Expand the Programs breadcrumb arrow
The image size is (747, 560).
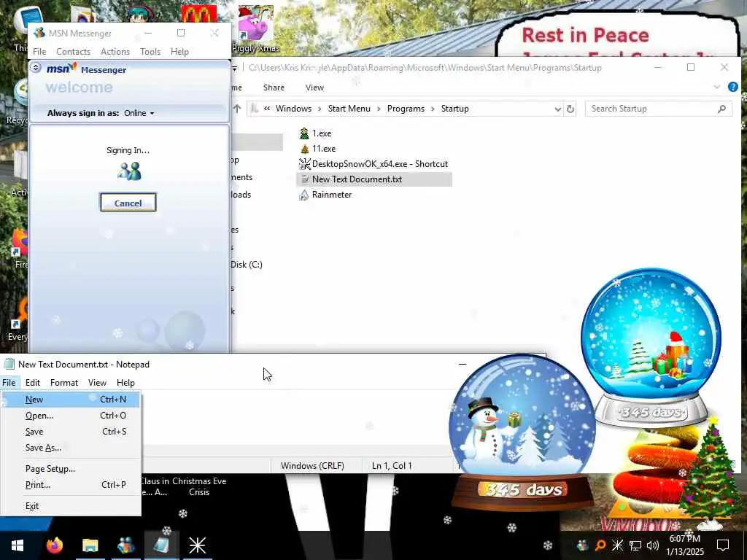[433, 109]
